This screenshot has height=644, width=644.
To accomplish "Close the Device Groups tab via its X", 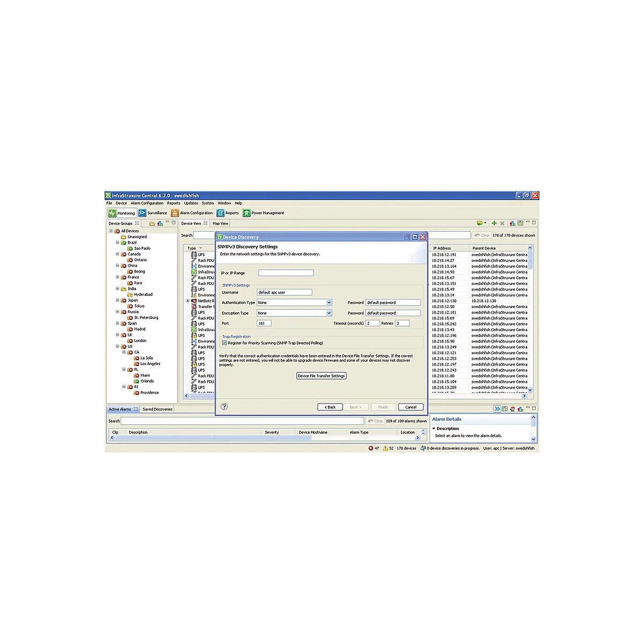I will coord(137,223).
